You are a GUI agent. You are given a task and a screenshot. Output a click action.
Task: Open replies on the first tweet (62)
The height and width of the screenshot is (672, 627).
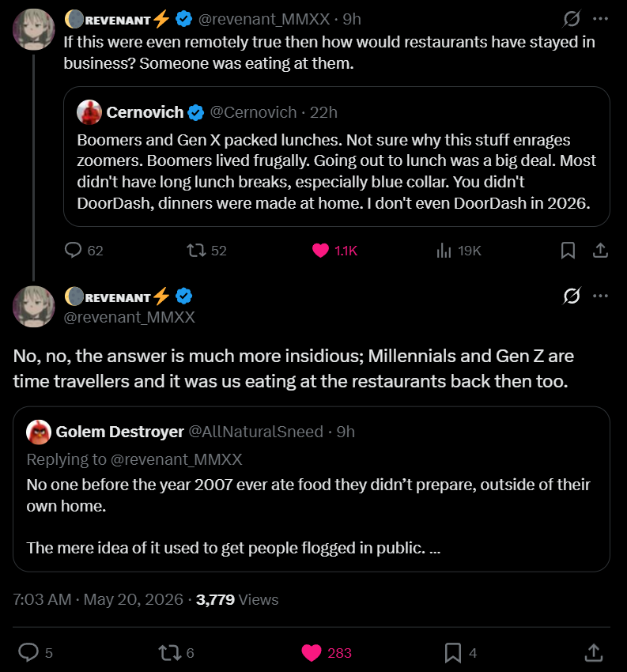tap(84, 251)
